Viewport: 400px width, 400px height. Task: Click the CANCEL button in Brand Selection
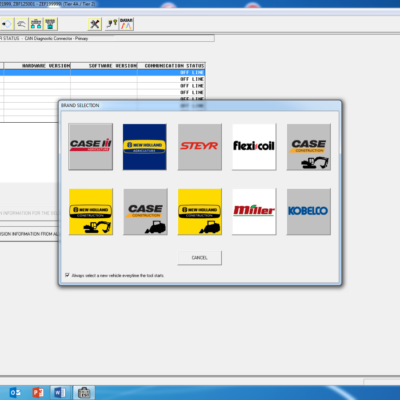click(200, 258)
